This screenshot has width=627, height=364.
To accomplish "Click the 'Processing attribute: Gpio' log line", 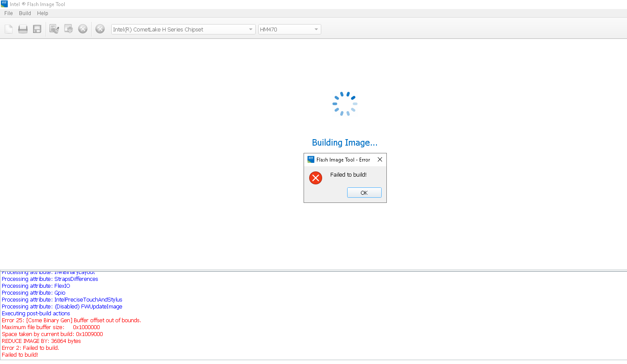I will (34, 293).
